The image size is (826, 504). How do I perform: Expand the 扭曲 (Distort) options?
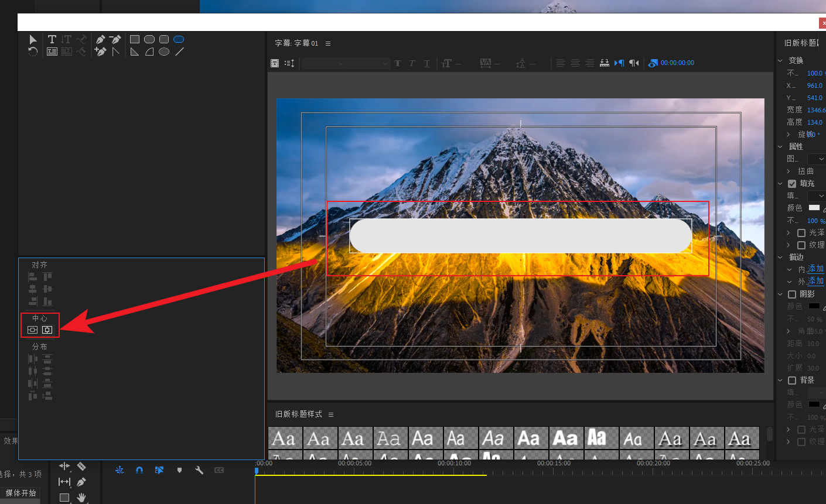click(x=789, y=172)
